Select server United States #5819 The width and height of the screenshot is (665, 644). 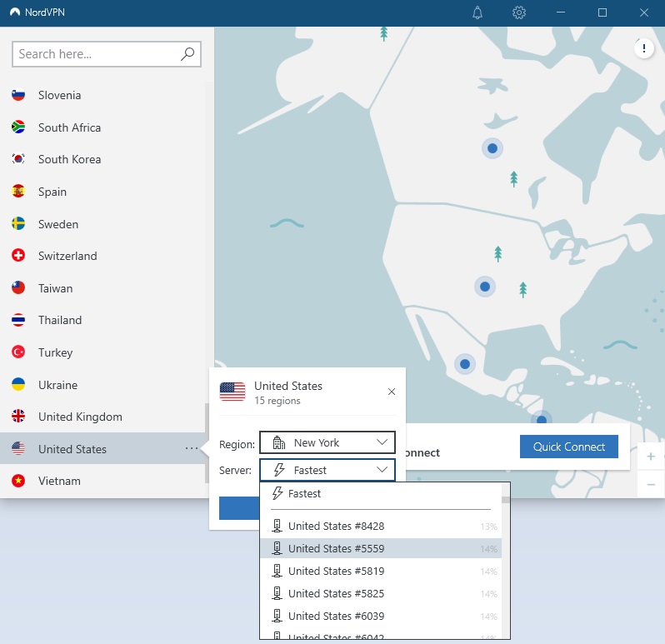click(381, 571)
